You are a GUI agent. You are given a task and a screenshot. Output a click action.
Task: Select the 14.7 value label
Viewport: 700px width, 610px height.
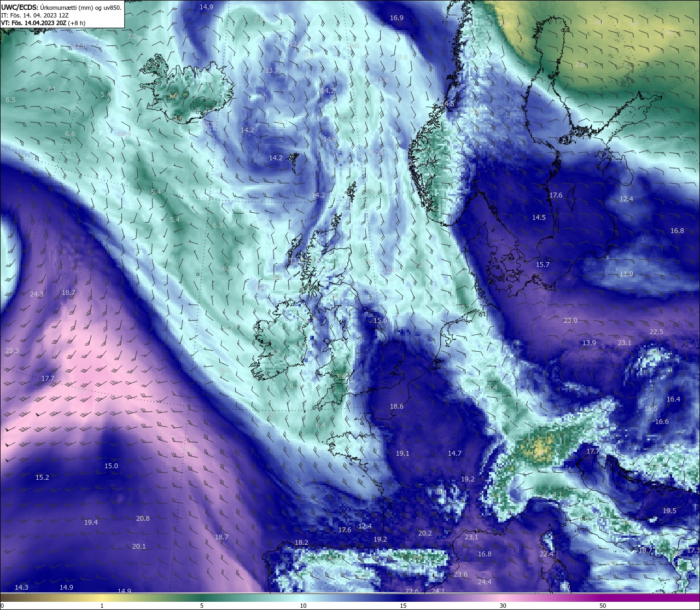[x=454, y=454]
